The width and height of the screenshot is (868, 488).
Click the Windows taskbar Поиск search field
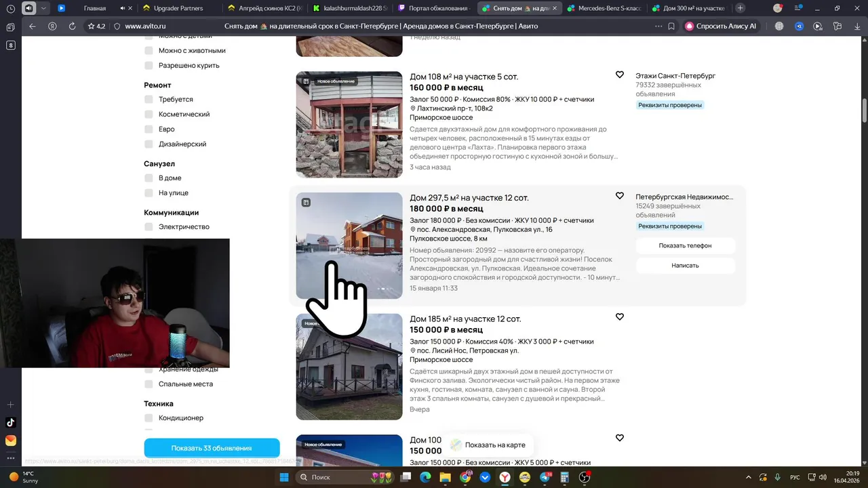344,477
